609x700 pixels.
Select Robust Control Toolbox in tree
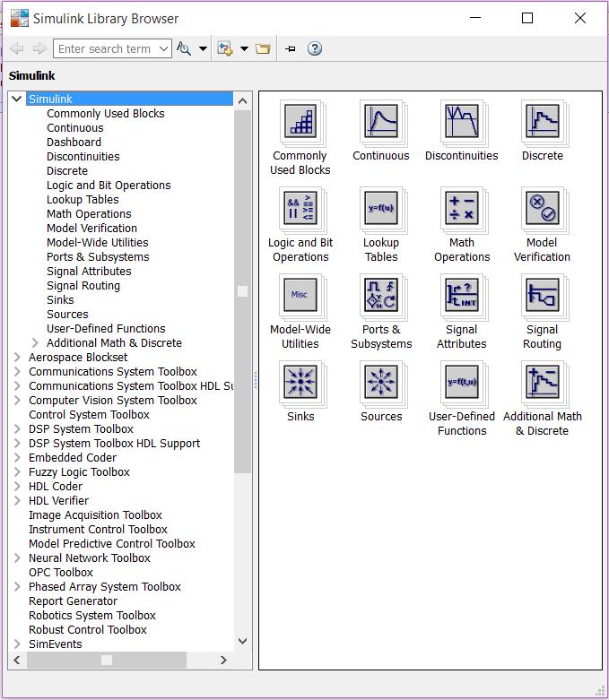pos(88,629)
